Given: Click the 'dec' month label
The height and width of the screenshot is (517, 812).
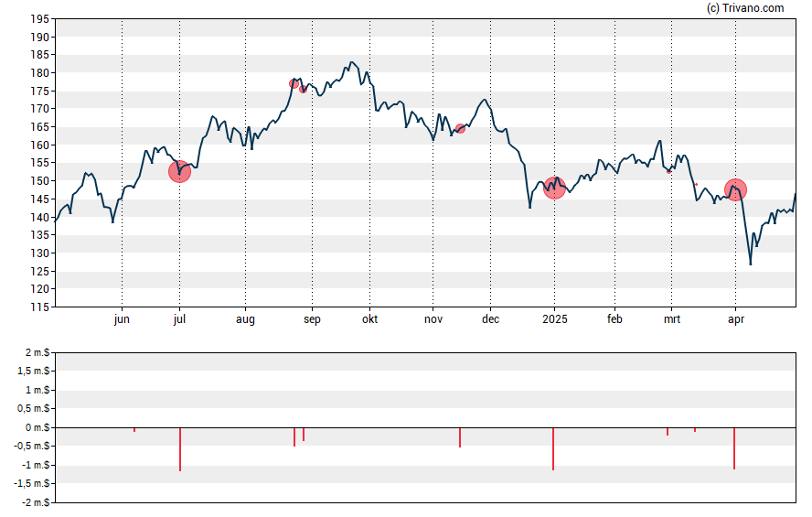Looking at the screenshot, I should pyautogui.click(x=490, y=318).
